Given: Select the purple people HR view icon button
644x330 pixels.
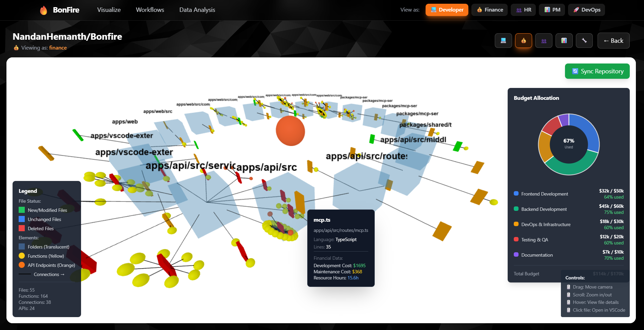Looking at the screenshot, I should click(544, 41).
